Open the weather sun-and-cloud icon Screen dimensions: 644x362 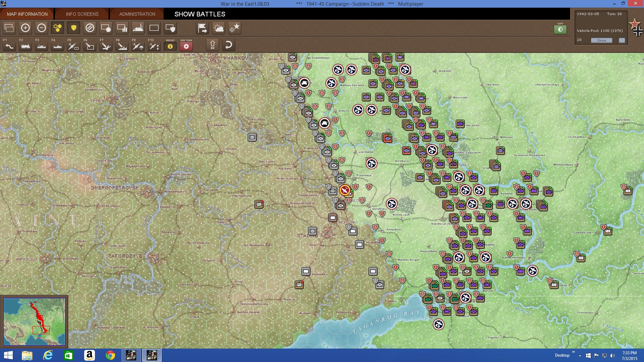(219, 28)
